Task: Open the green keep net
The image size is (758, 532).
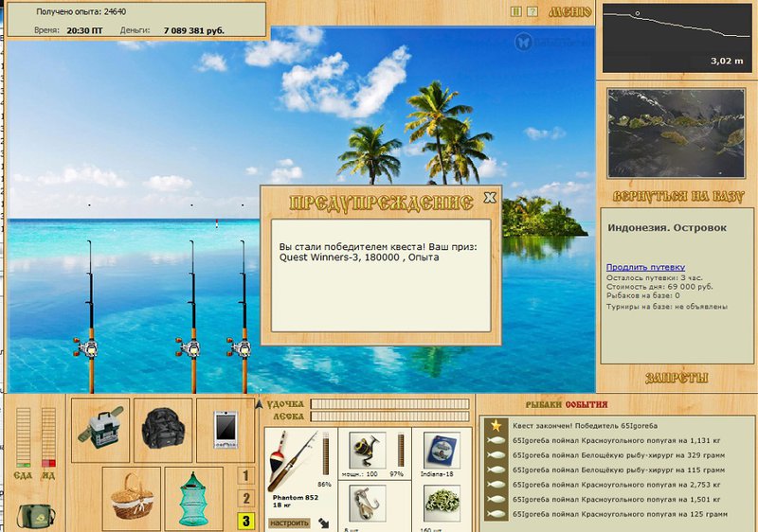Action: coord(194,499)
